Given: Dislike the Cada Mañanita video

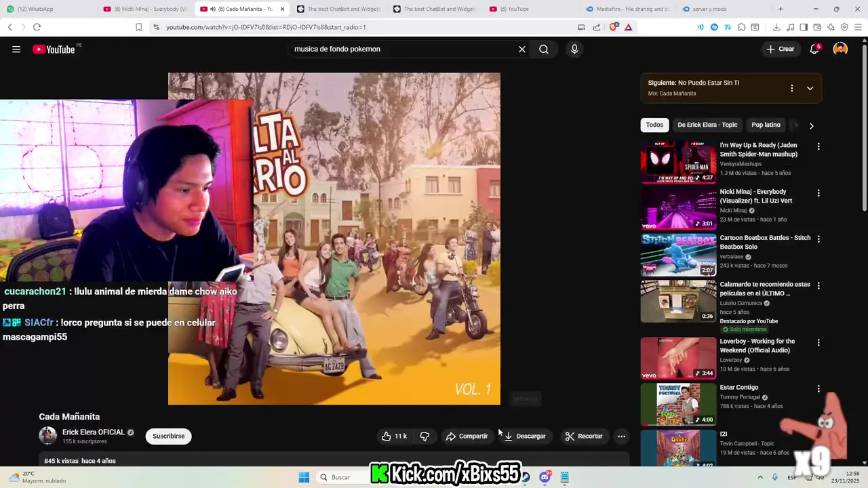Looking at the screenshot, I should pyautogui.click(x=425, y=436).
